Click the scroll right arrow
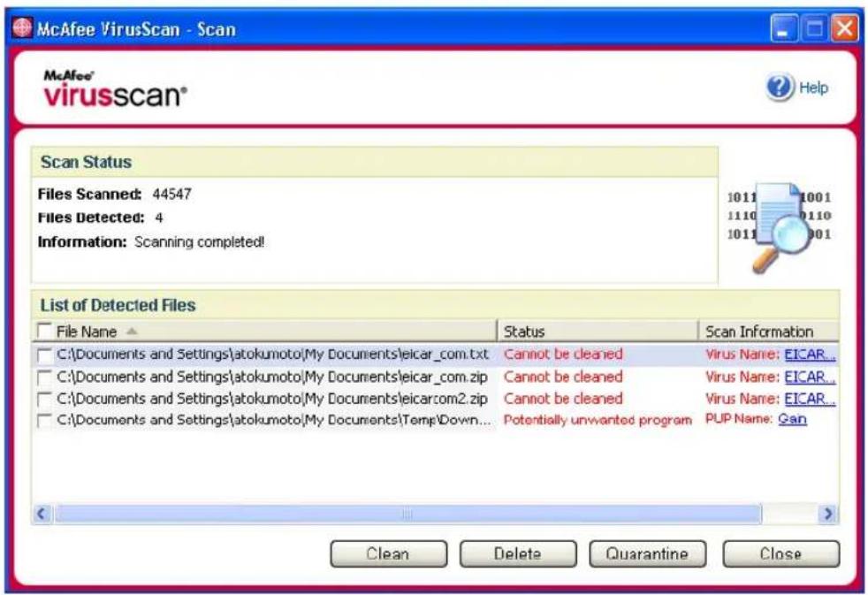Viewport: 868px width, 595px height. 827,515
